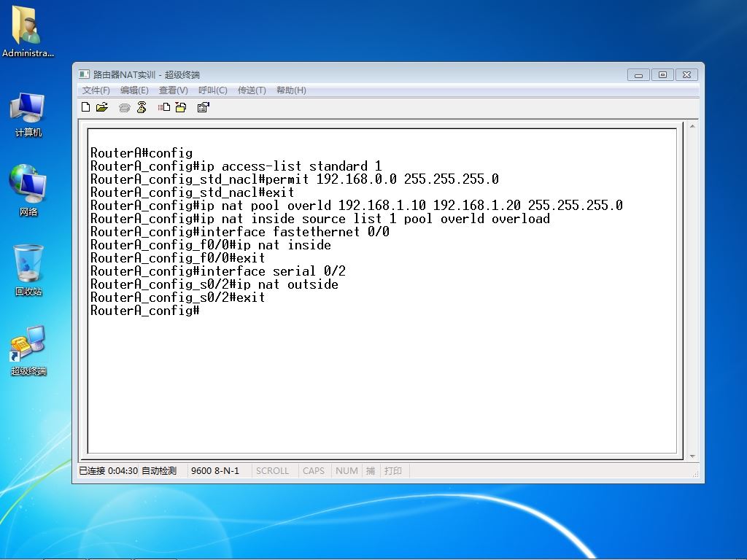
Task: Click the 'RouterA_config_s0/2#exit' line
Action: tap(178, 297)
